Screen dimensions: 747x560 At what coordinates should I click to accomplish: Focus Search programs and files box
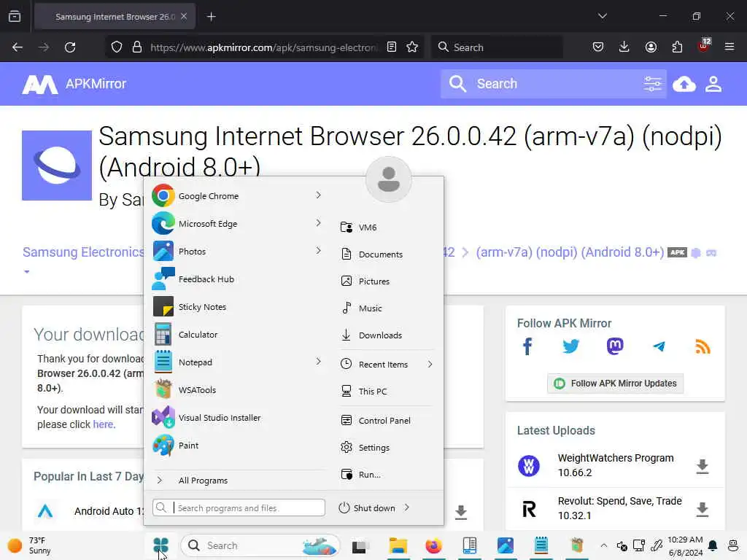(x=239, y=507)
